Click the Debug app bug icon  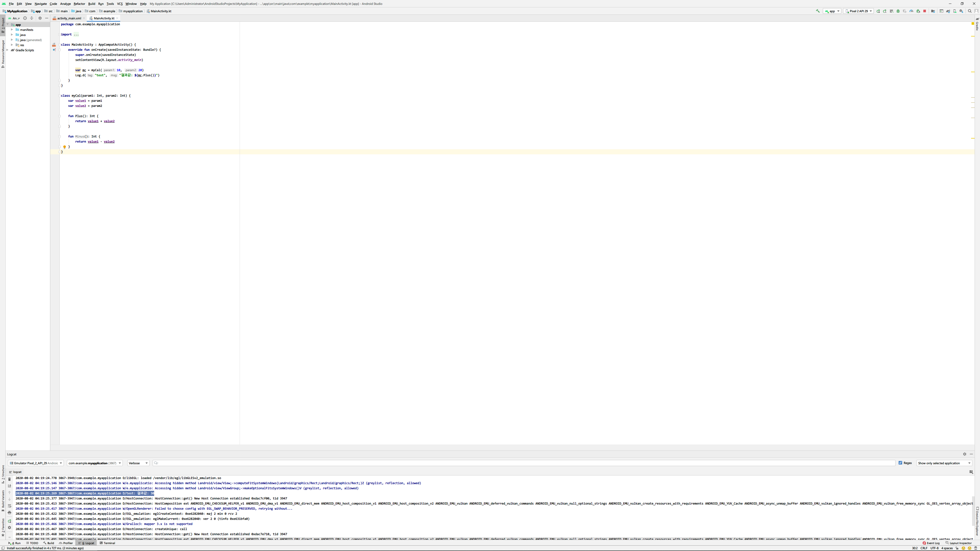point(898,11)
